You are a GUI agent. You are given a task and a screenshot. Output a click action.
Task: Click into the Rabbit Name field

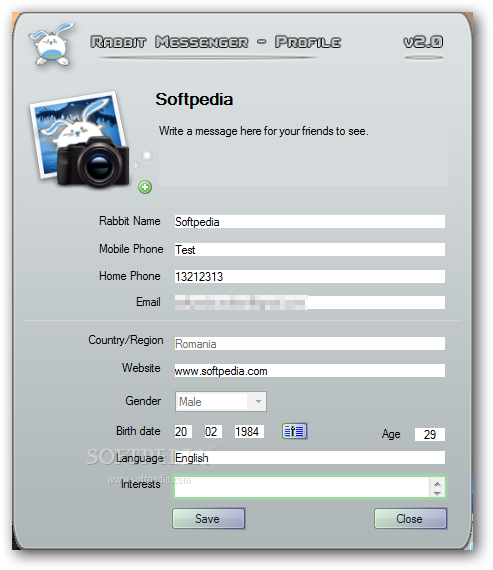(310, 222)
